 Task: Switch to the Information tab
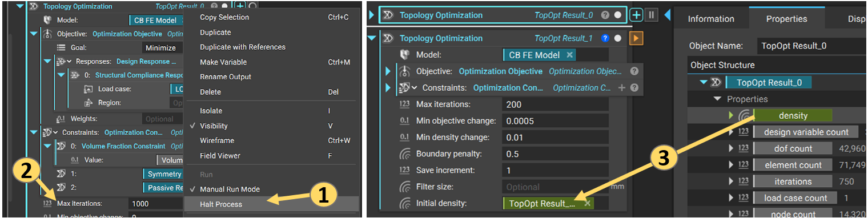(711, 19)
